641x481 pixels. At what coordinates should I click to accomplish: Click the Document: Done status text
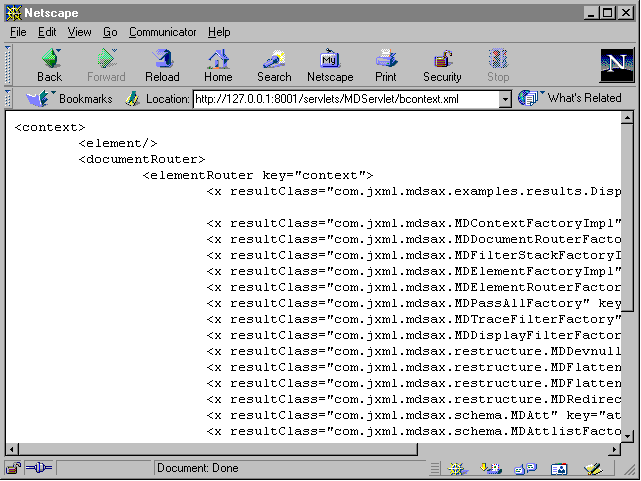(x=198, y=468)
